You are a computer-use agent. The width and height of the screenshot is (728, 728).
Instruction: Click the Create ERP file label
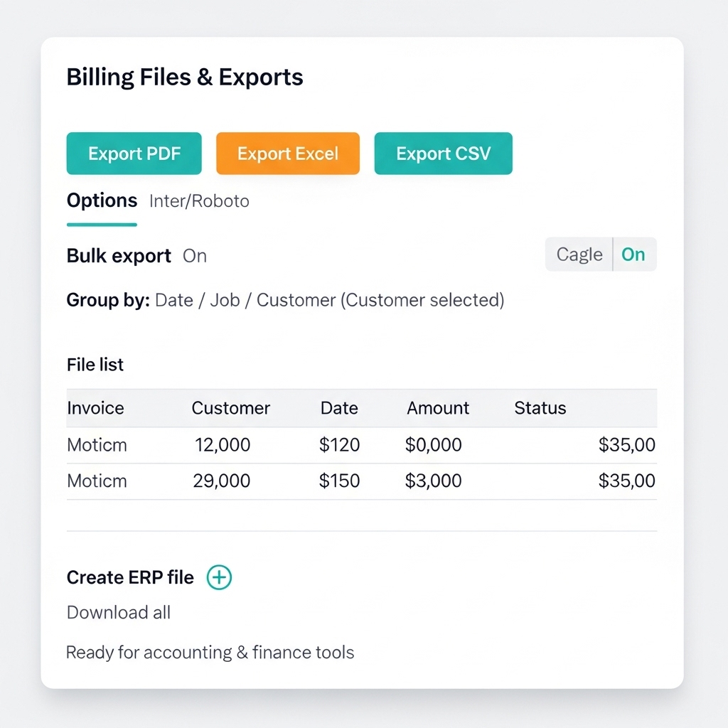click(130, 577)
